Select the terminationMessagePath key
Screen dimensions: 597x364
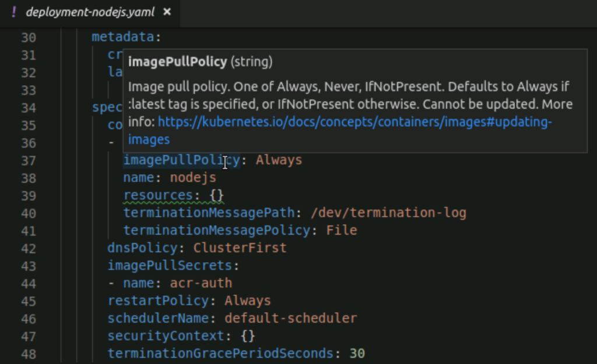192,212
